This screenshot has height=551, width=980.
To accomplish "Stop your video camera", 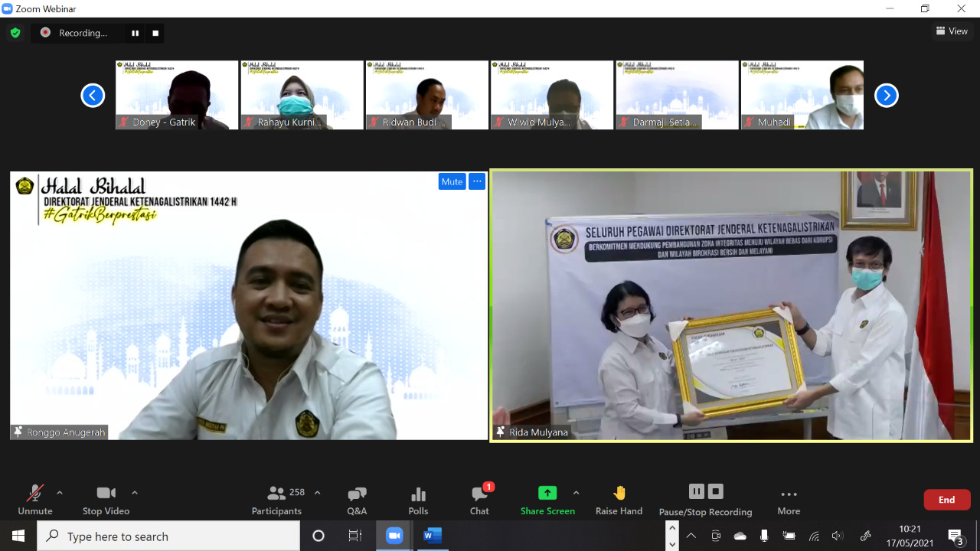I will tap(106, 498).
